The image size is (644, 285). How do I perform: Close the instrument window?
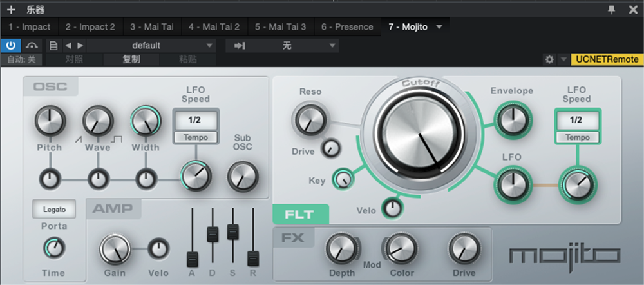(x=633, y=10)
